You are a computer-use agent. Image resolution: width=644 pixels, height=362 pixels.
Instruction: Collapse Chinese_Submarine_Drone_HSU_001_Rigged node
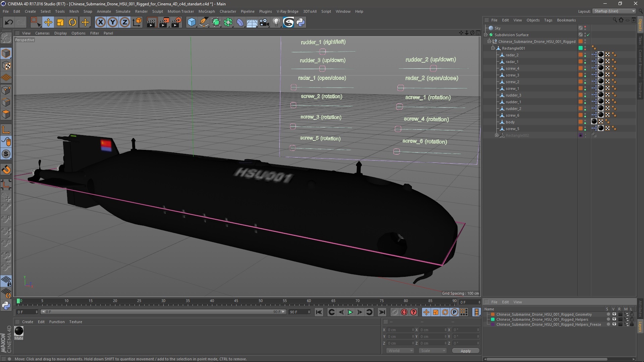coord(489,42)
